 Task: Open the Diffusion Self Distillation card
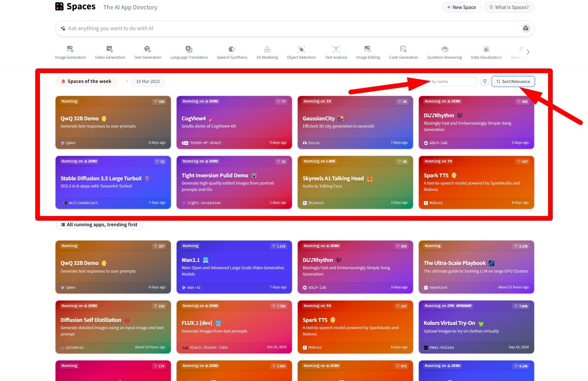113,327
